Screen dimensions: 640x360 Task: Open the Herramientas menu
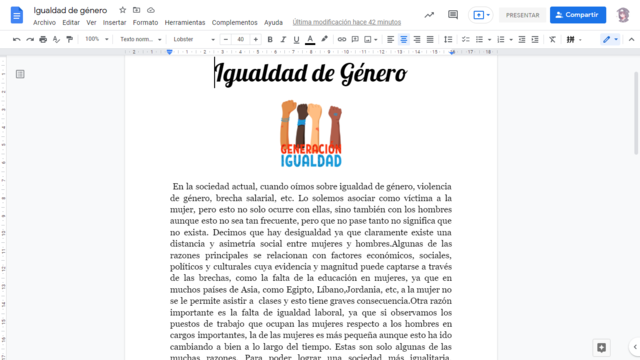pos(185,22)
